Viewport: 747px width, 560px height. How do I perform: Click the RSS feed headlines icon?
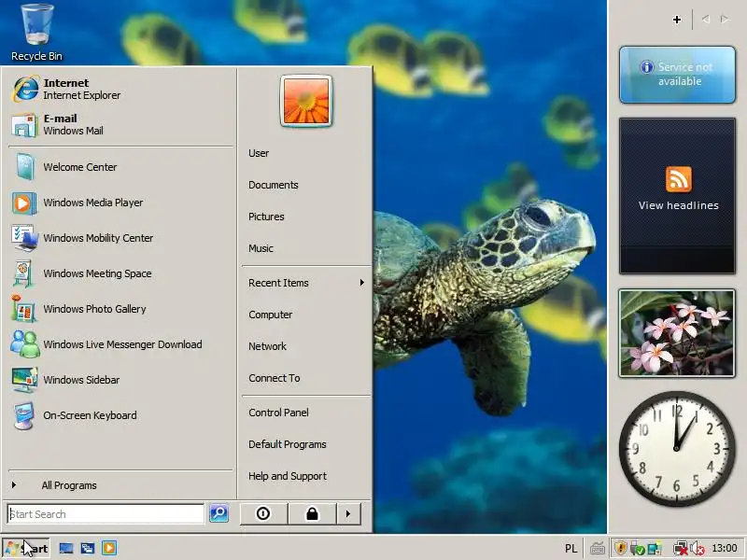tap(679, 179)
